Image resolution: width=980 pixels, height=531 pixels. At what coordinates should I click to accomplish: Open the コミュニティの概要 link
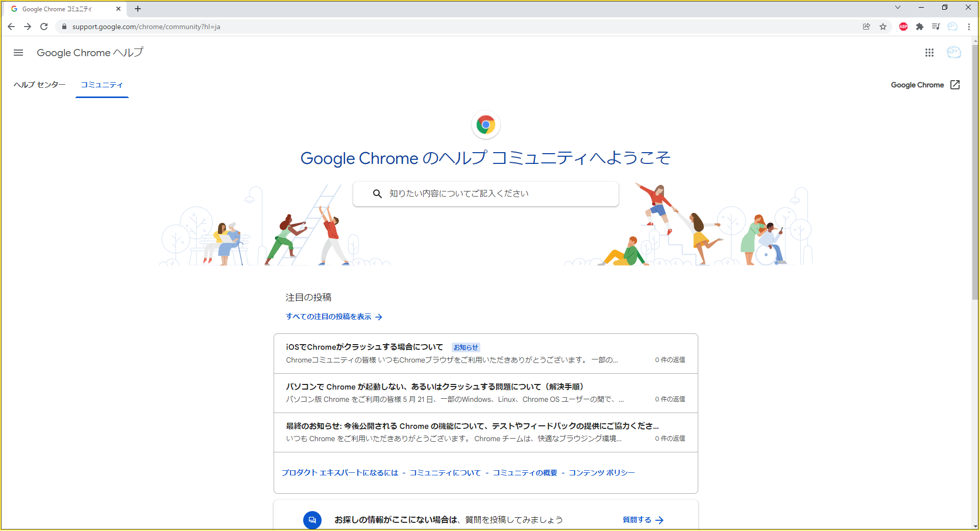click(x=525, y=473)
